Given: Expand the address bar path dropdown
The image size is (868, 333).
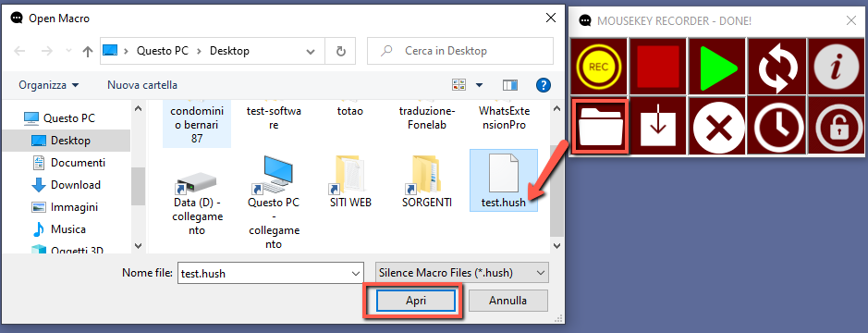Looking at the screenshot, I should 311,51.
